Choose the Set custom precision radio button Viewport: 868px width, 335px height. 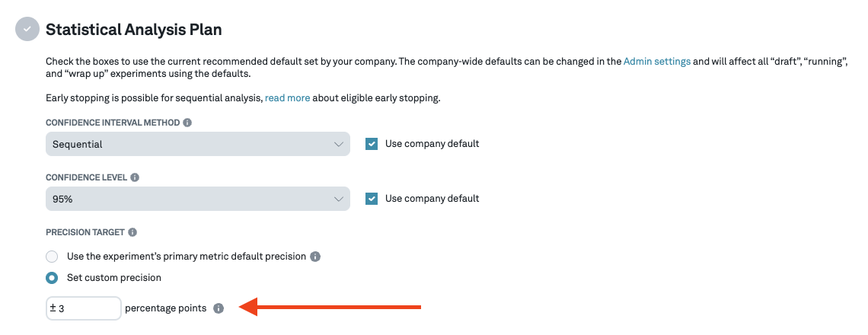pyautogui.click(x=52, y=278)
